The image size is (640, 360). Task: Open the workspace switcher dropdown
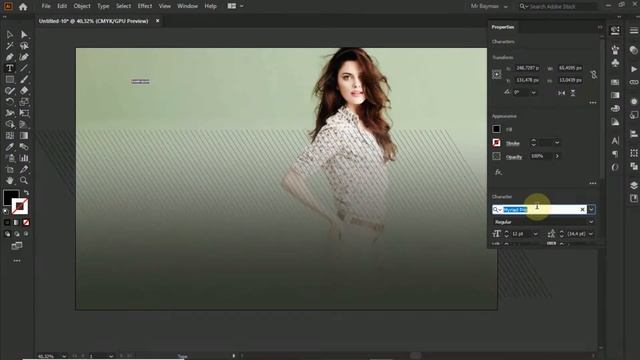(235, 6)
